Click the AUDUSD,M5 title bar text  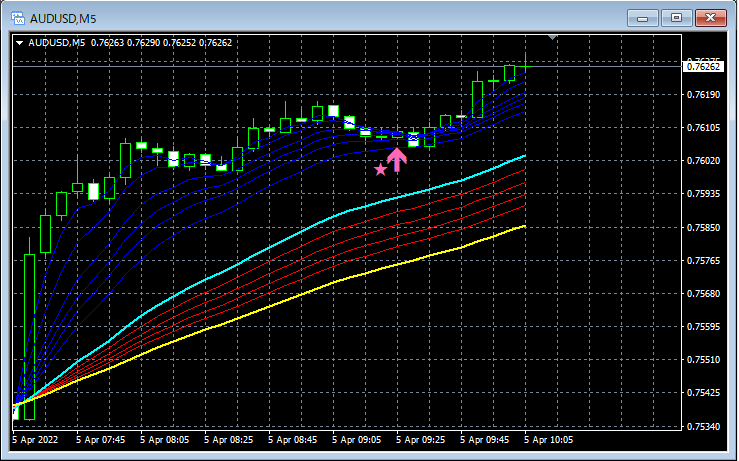coord(63,19)
